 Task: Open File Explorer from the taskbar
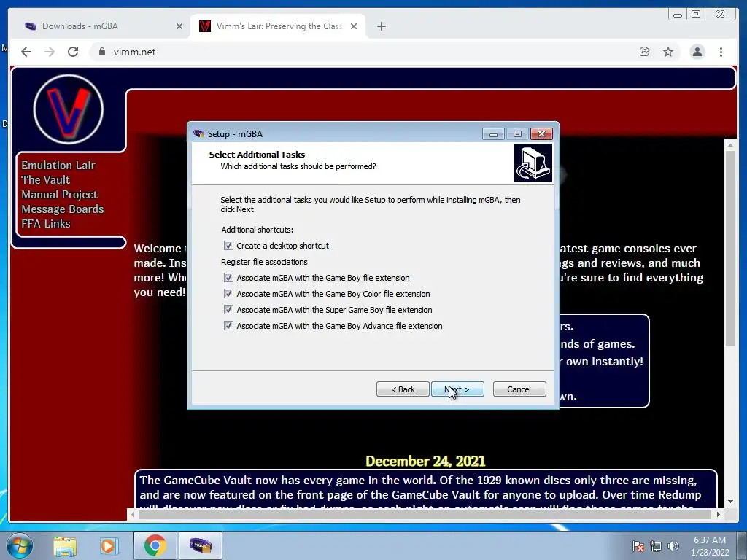(x=65, y=545)
